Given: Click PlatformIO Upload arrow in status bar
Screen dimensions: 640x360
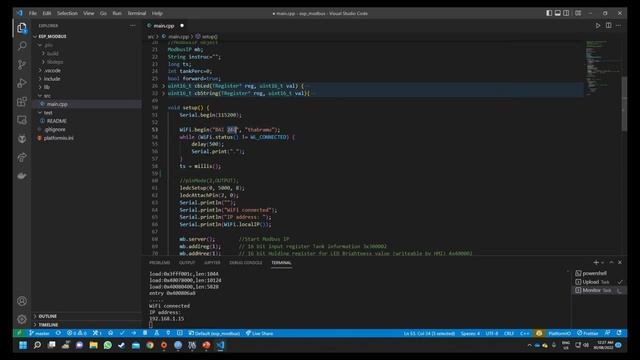Looking at the screenshot, I should click(x=133, y=333).
